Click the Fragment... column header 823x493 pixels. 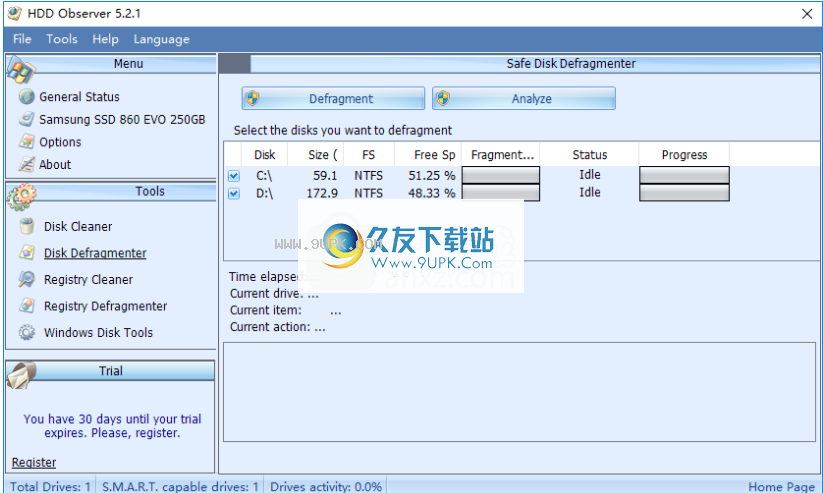[501, 154]
